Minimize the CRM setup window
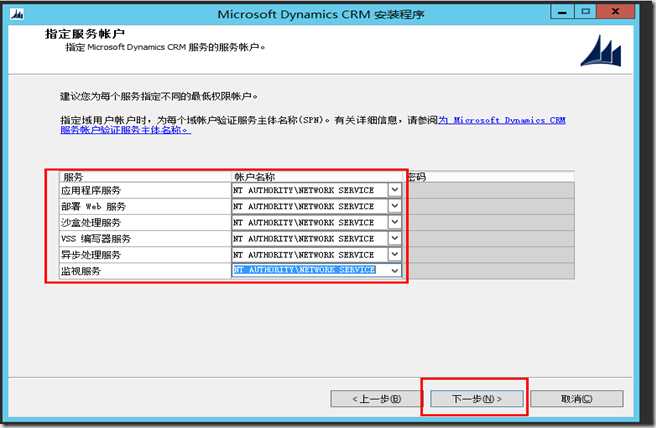Viewport: 656px width, 428px height. point(562,12)
